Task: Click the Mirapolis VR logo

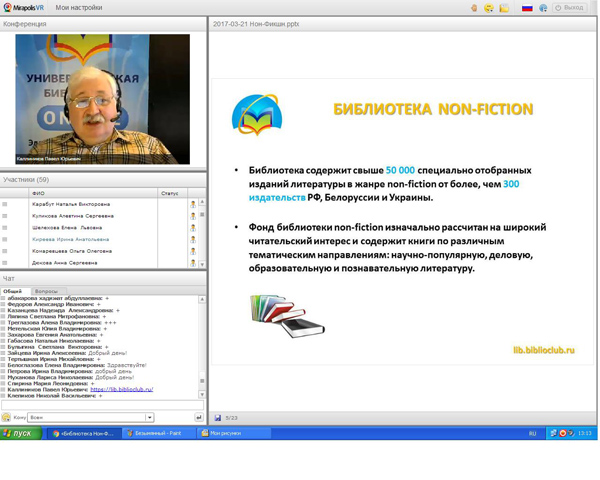Action: point(23,7)
